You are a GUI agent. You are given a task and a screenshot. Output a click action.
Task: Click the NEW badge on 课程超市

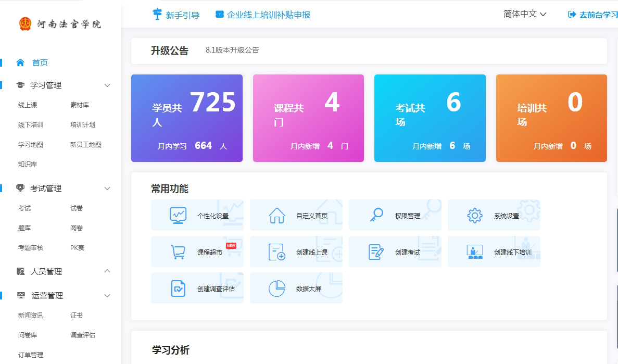tap(231, 245)
